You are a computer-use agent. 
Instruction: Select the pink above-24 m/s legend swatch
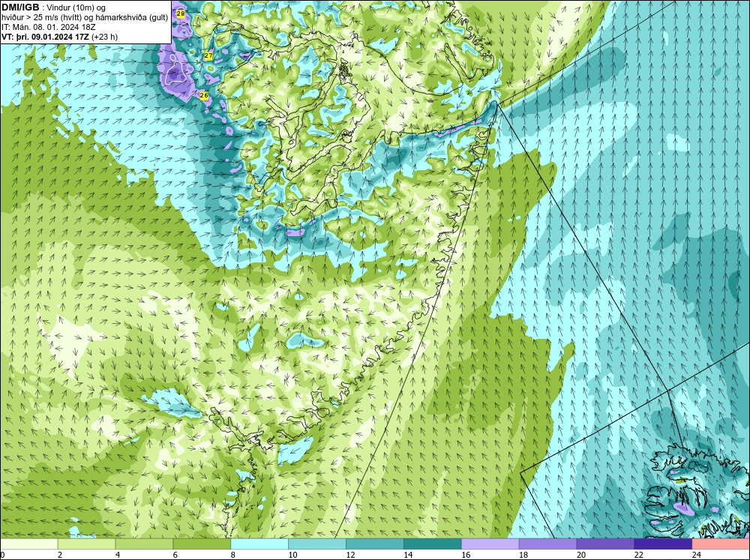tap(721, 544)
